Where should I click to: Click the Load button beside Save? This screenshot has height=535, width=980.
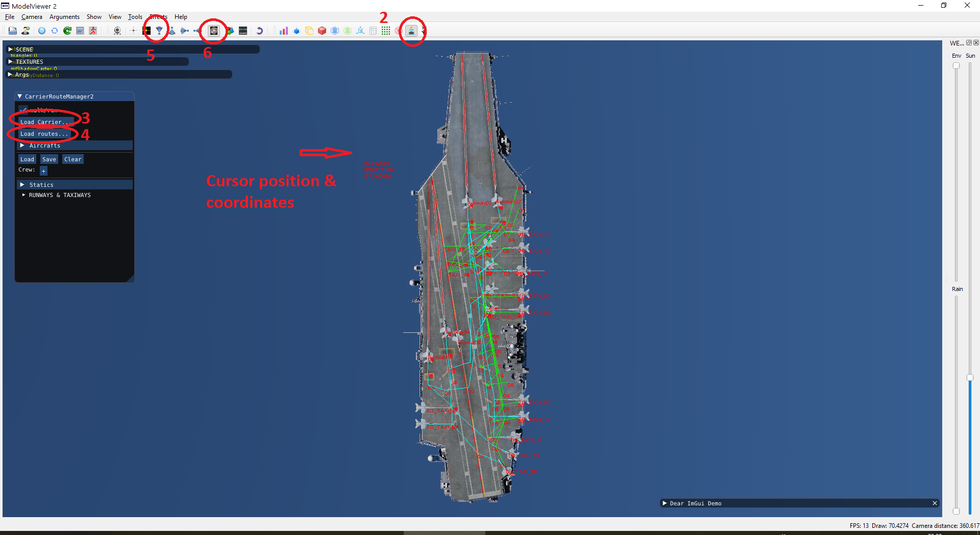pyautogui.click(x=27, y=159)
